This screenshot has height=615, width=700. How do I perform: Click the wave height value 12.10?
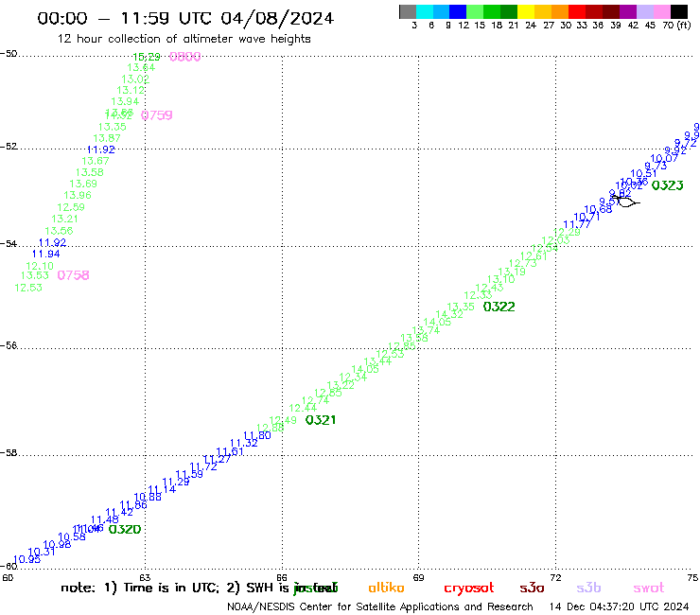(x=40, y=266)
